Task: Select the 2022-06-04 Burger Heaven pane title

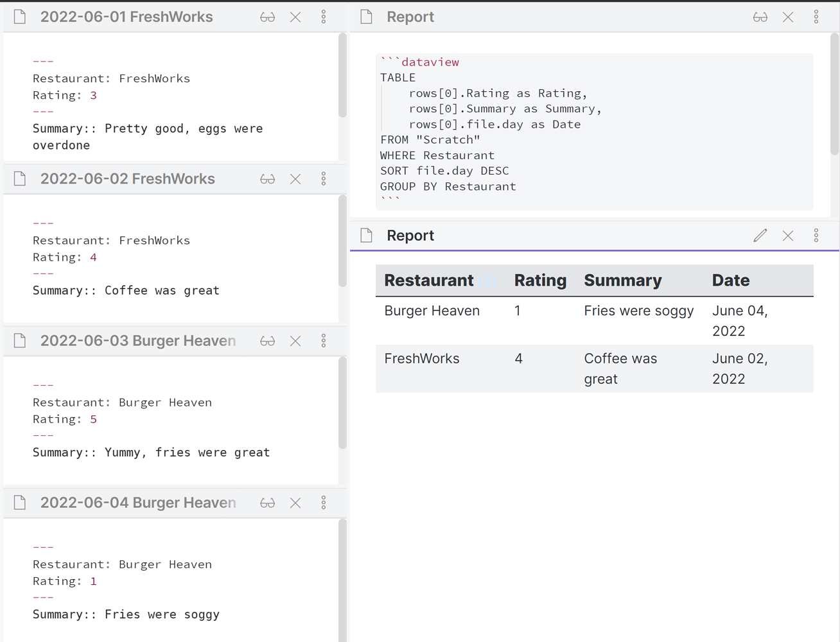Action: click(x=138, y=503)
